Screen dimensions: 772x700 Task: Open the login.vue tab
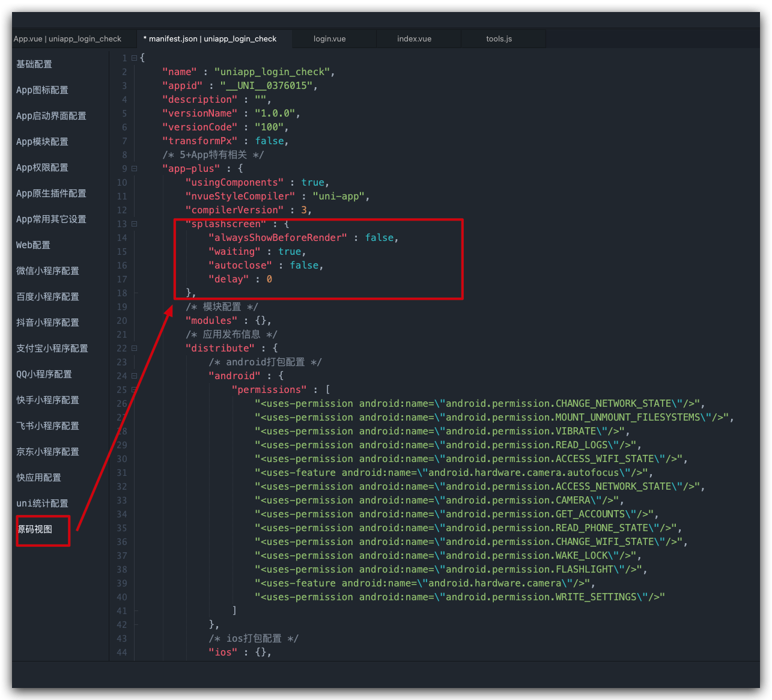tap(330, 38)
